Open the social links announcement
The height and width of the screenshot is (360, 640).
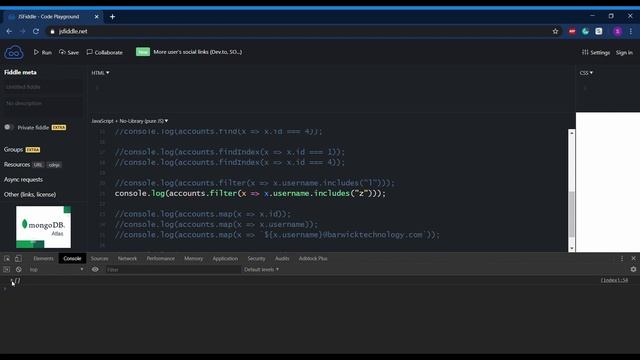coord(198,52)
